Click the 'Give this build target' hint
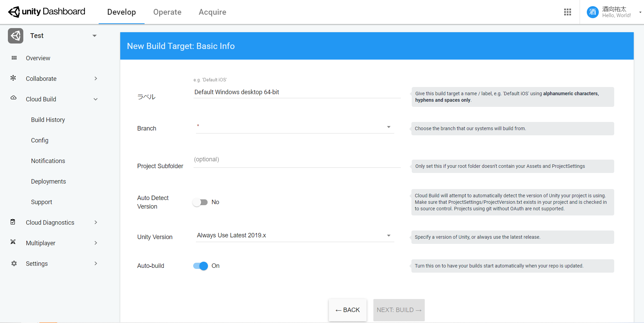 pyautogui.click(x=507, y=97)
